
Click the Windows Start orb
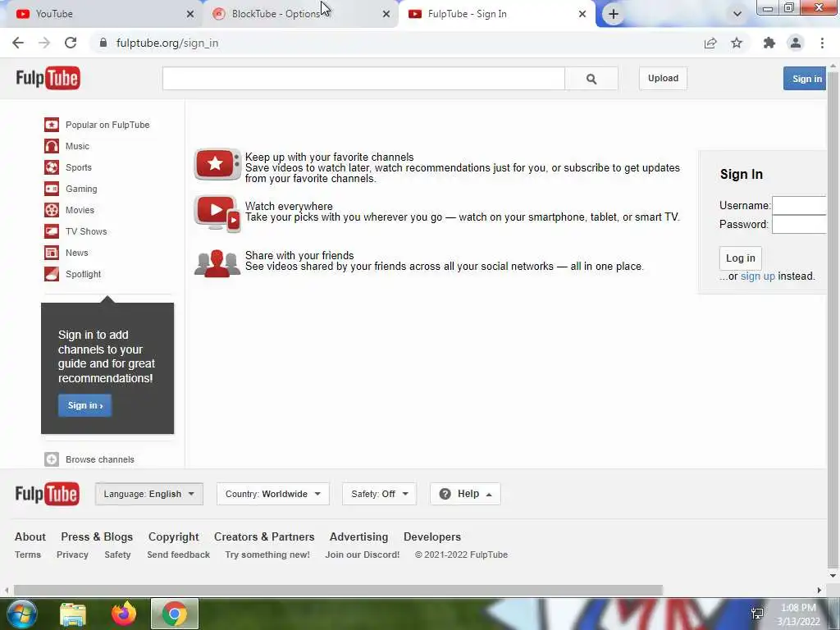[21, 614]
